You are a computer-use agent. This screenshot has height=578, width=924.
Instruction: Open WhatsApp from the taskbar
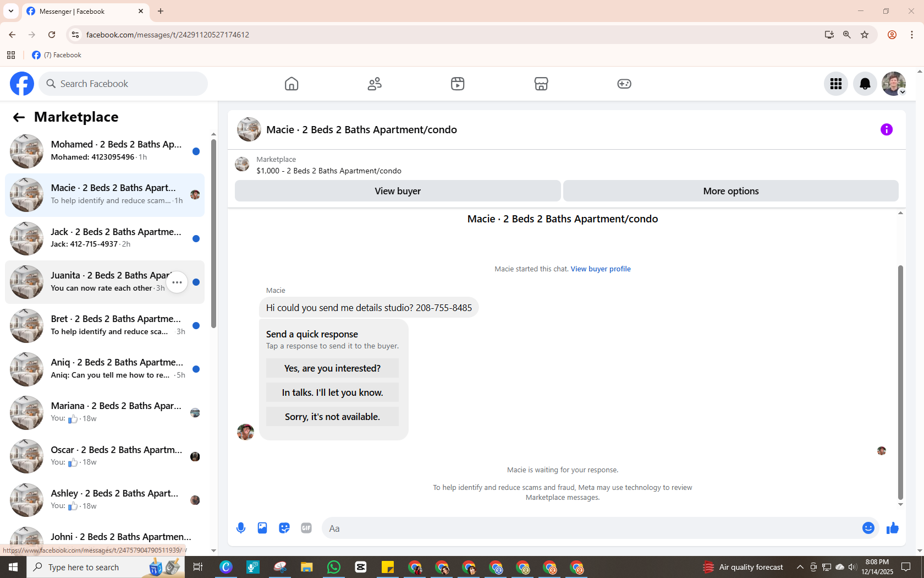tap(334, 567)
